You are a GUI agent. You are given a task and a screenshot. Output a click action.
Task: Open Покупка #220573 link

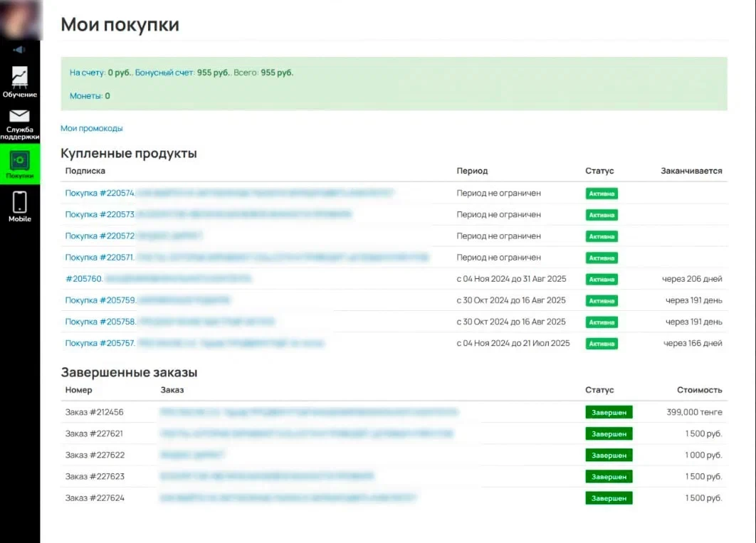point(100,214)
